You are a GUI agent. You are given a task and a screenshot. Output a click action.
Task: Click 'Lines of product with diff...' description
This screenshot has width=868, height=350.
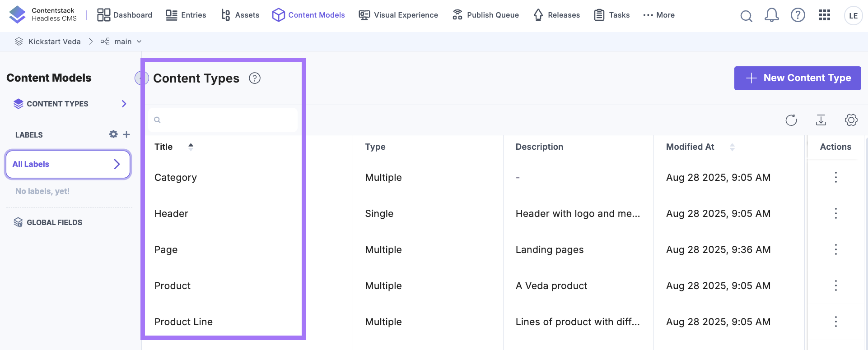click(578, 322)
